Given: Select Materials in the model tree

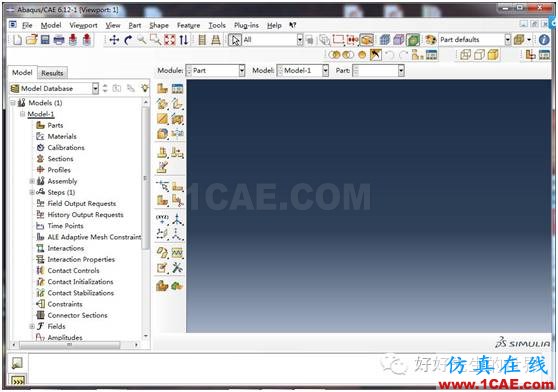Looking at the screenshot, I should tap(62, 137).
